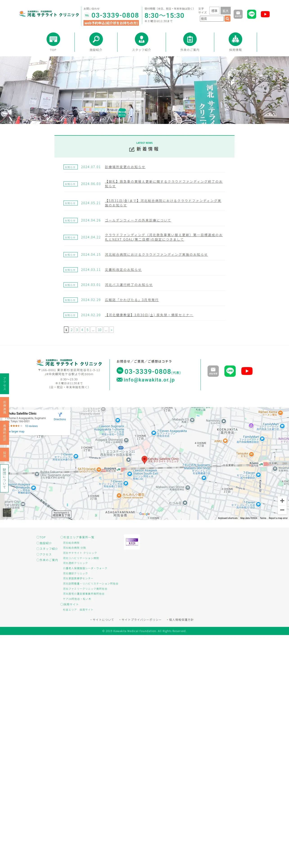Click the header YouTube icon
The height and width of the screenshot is (868, 289).
tap(265, 14)
